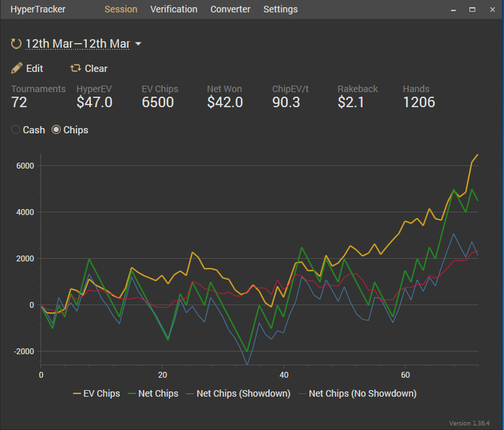Screen dimensions: 504x430
Task: Close the HyperTracker window
Action: pyautogui.click(x=492, y=9)
